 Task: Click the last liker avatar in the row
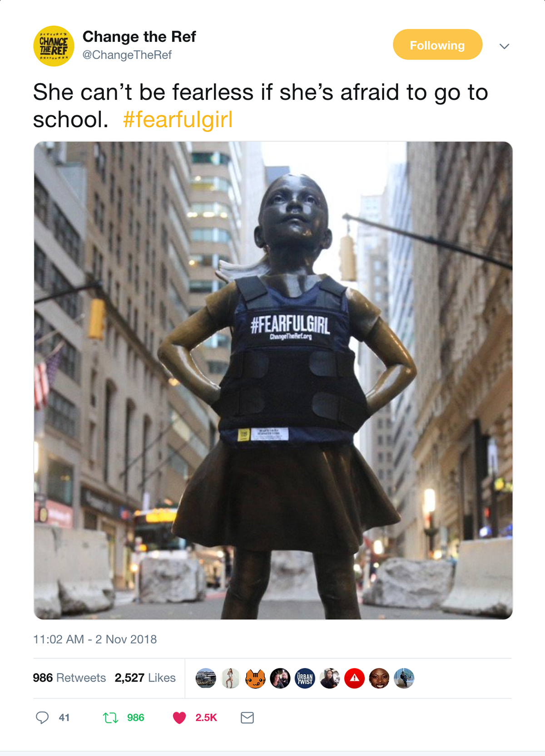point(404,678)
